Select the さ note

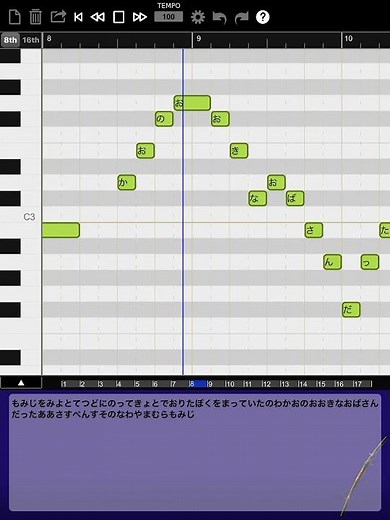pyautogui.click(x=314, y=230)
